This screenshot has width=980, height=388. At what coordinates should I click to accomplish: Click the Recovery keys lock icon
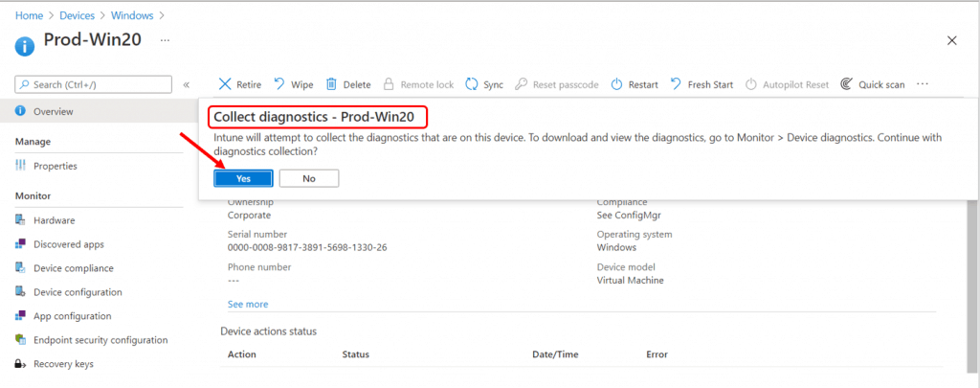[x=21, y=364]
